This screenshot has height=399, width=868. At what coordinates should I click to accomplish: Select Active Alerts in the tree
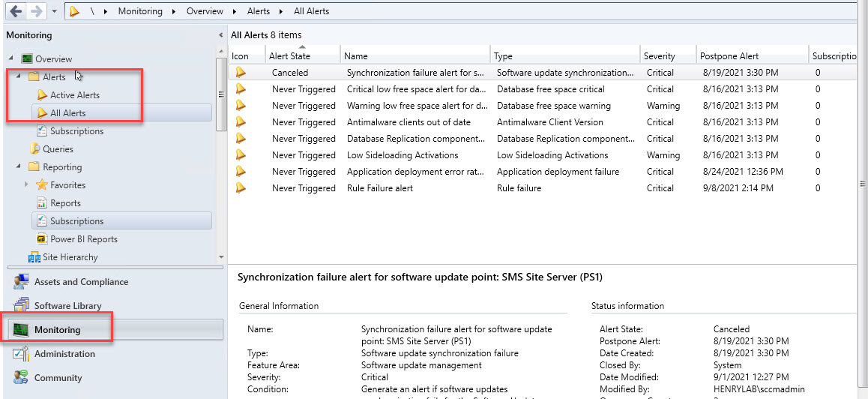coord(74,95)
